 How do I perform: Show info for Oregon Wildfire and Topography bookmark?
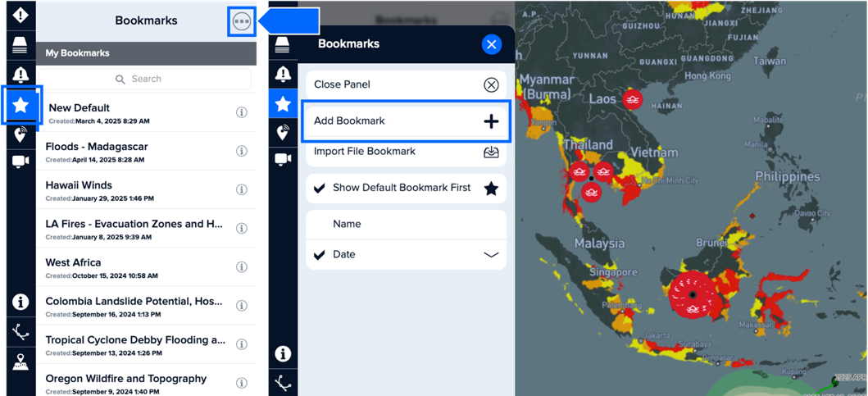tap(241, 383)
